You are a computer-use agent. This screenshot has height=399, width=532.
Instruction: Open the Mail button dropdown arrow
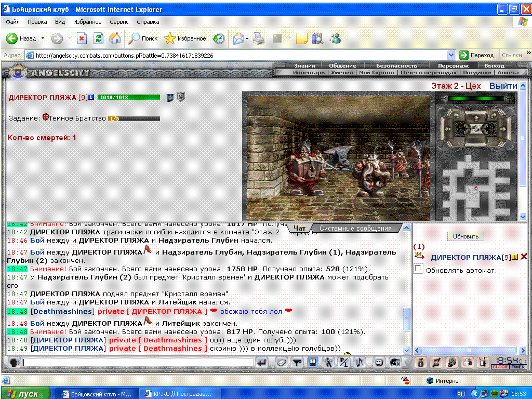[247, 38]
